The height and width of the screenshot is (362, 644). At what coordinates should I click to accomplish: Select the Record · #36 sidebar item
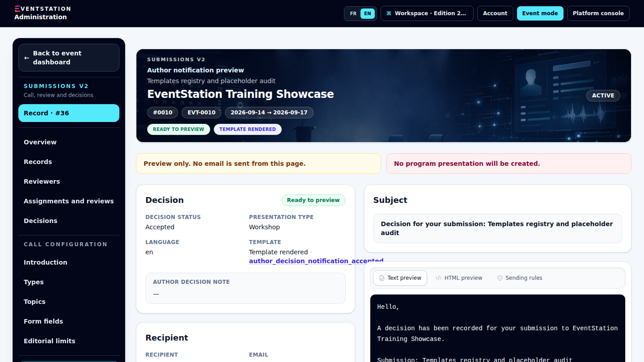[x=69, y=113]
